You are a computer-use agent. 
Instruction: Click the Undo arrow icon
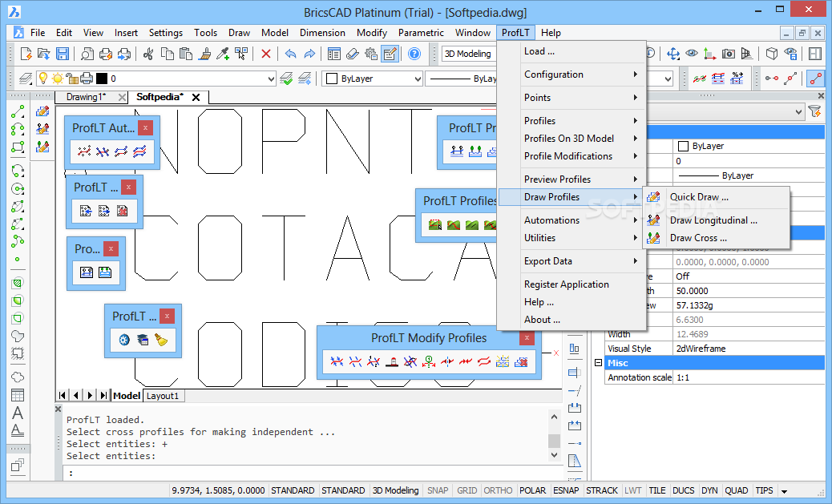[290, 54]
